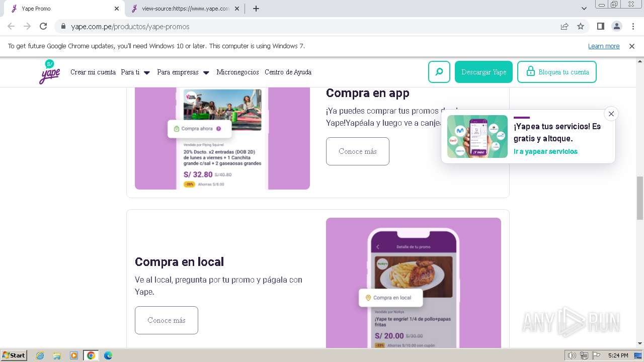644x362 pixels.
Task: Open Internet Explorer from the taskbar
Action: pyautogui.click(x=40, y=355)
